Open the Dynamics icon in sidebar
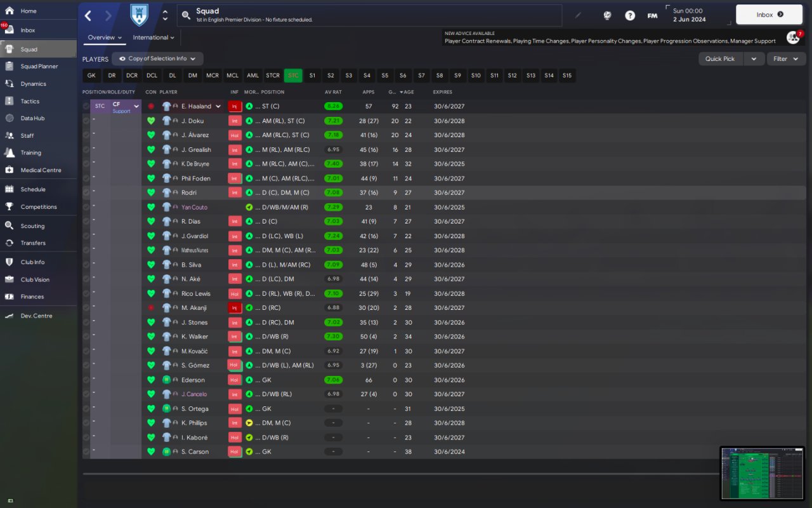The width and height of the screenshot is (812, 508). coord(10,84)
